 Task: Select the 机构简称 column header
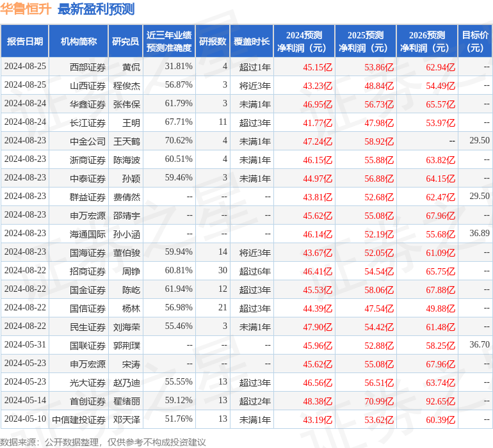[x=79, y=41]
